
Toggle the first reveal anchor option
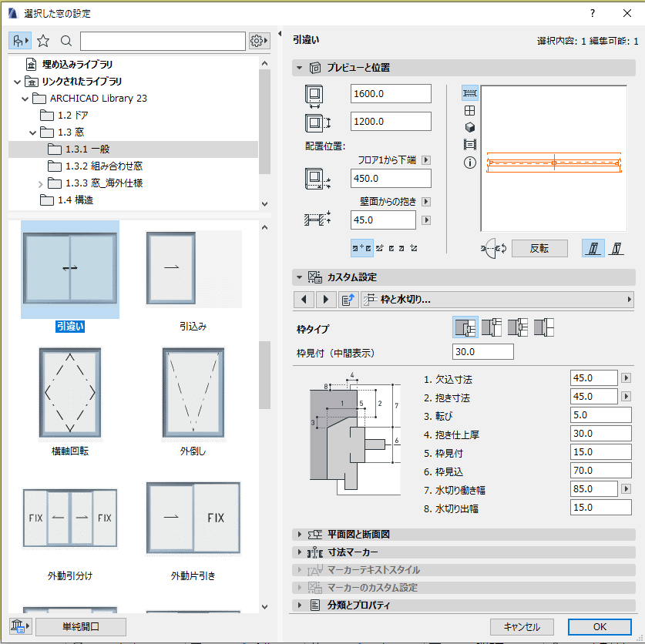(362, 248)
